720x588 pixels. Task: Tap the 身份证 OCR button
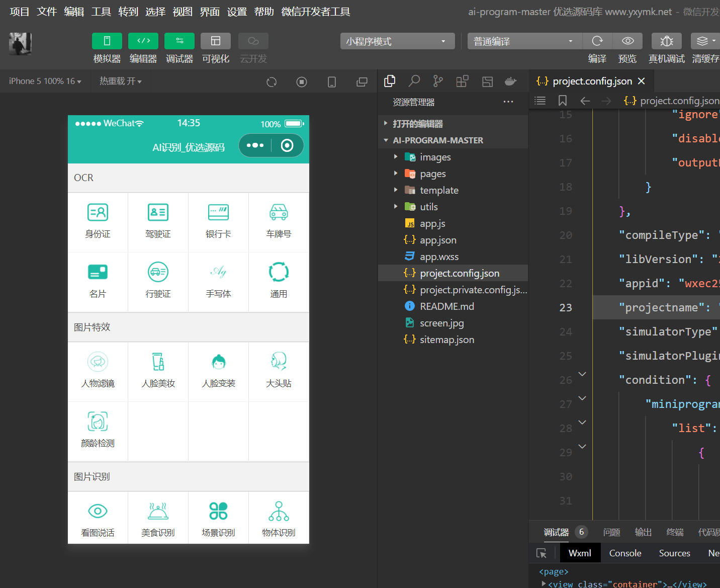98,222
